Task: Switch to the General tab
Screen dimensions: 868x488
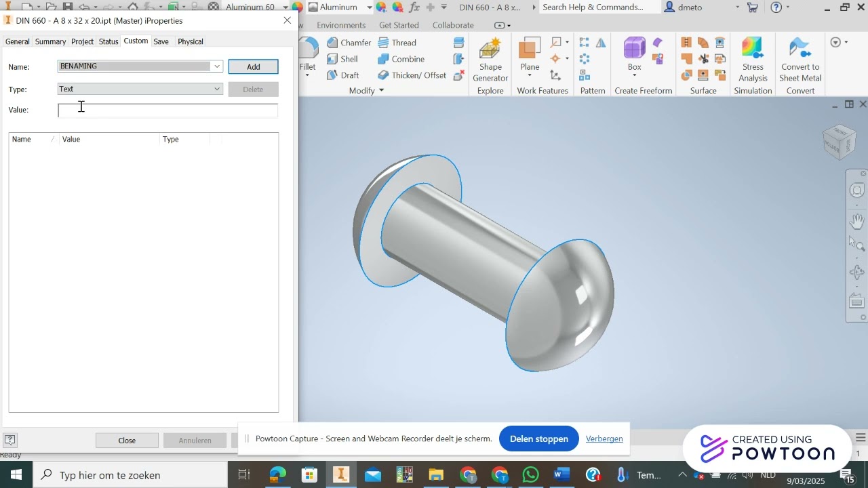Action: 17,41
